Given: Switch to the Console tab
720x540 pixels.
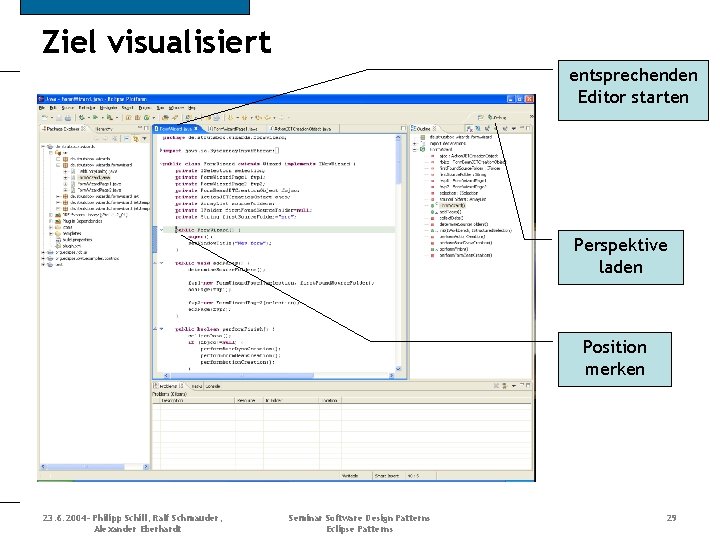Looking at the screenshot, I should pos(213,386).
